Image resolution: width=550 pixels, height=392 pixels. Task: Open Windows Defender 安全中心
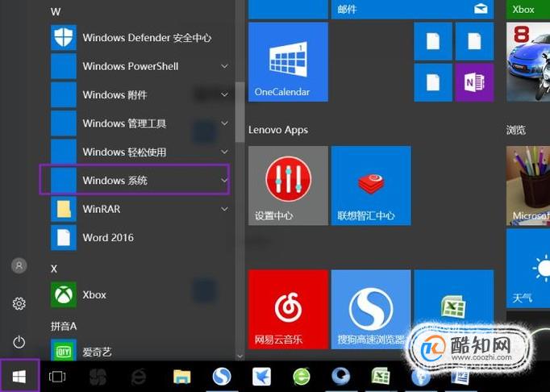140,38
